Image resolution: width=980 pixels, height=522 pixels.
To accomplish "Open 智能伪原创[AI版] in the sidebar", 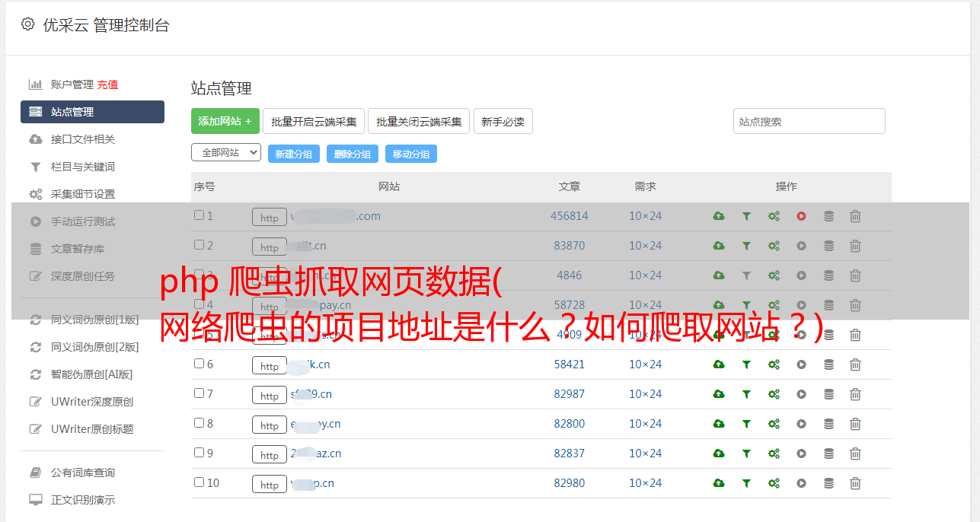I will point(92,374).
